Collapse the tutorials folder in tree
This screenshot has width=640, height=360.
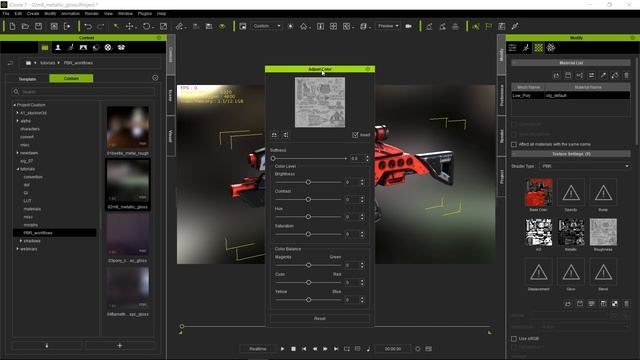click(18, 169)
